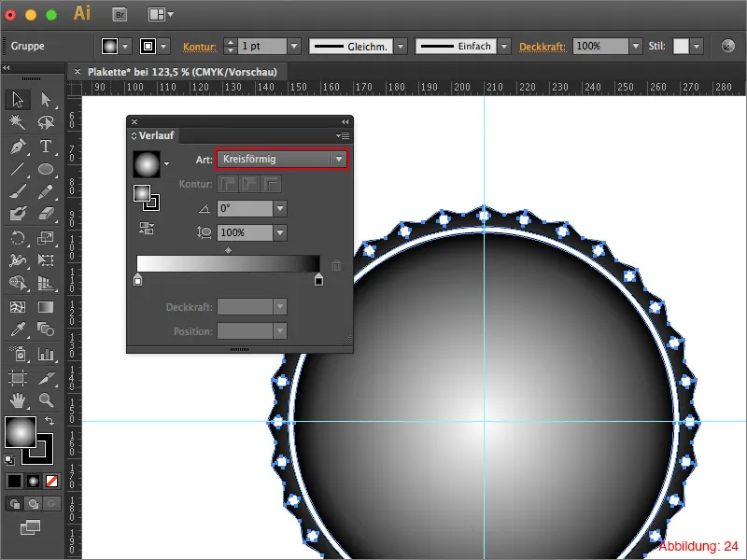Open the Einfach brush definition dropdown

pyautogui.click(x=504, y=46)
